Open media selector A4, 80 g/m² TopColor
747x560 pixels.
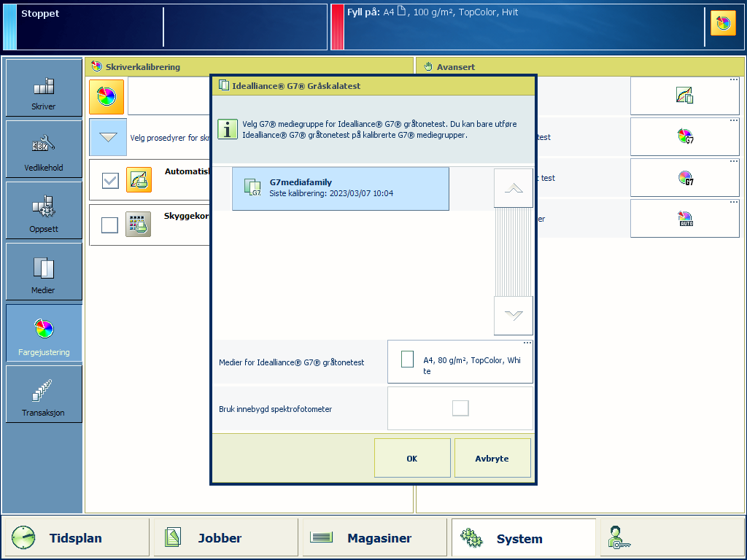point(460,362)
